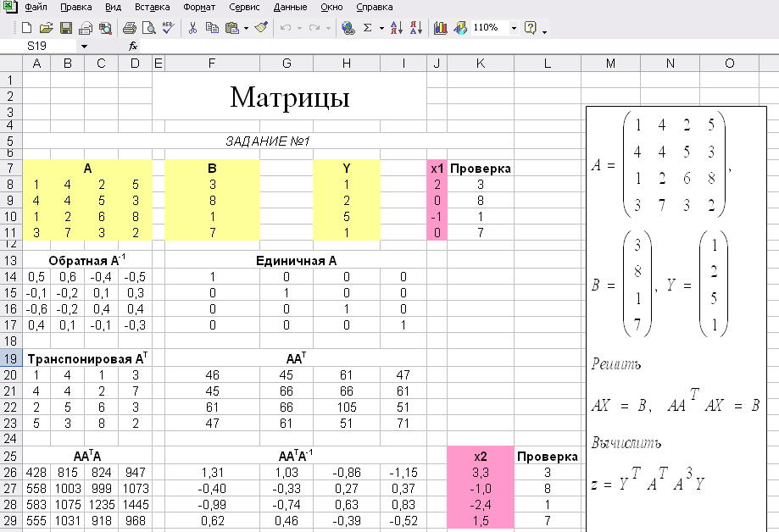
Task: Expand the Paste options dropdown arrow
Action: (x=246, y=28)
